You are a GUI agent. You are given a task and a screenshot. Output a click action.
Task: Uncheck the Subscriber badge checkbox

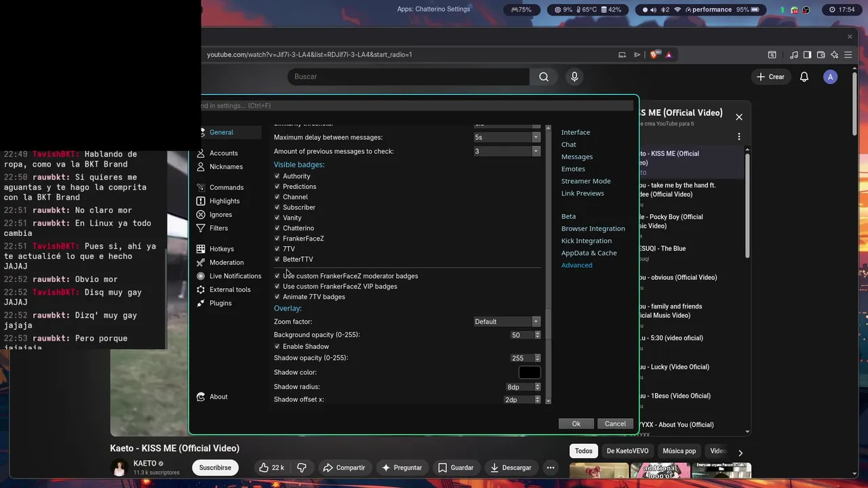pos(277,207)
